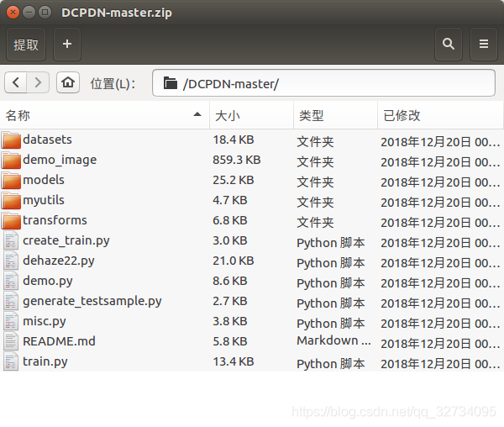The image size is (504, 427).
Task: Click the generate_testsample.py file icon
Action: point(11,301)
